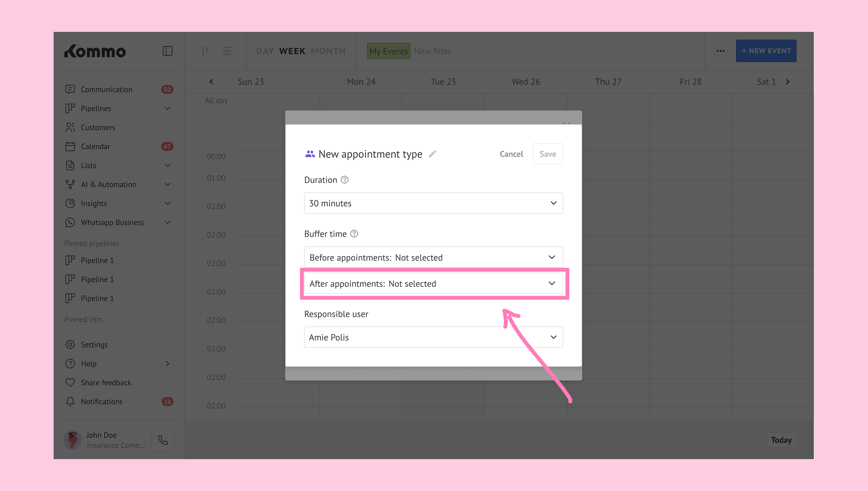This screenshot has height=491, width=868.
Task: Open Notifications bell in sidebar
Action: 70,401
